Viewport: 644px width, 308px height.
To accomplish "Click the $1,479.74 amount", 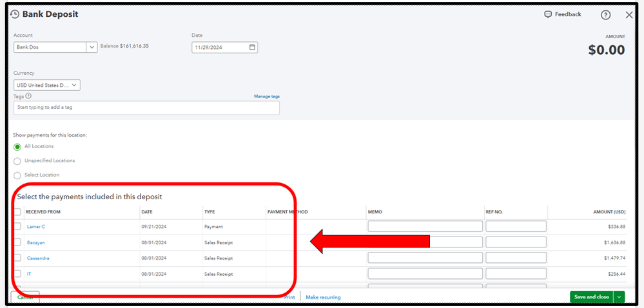I will 615,258.
